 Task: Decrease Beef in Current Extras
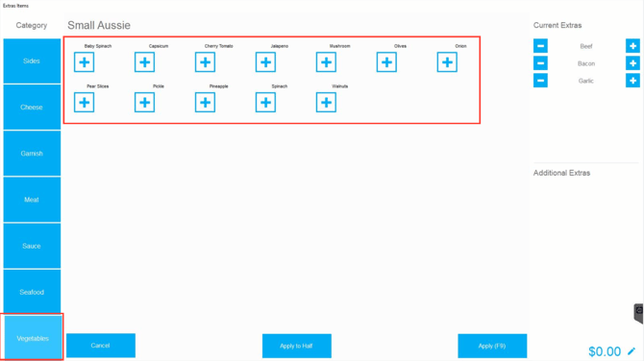[540, 46]
